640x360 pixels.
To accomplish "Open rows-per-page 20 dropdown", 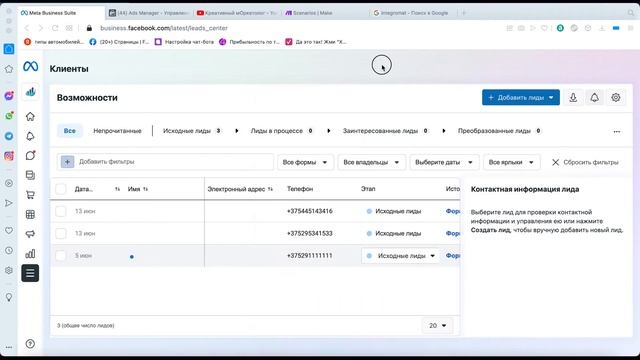I will point(437,325).
